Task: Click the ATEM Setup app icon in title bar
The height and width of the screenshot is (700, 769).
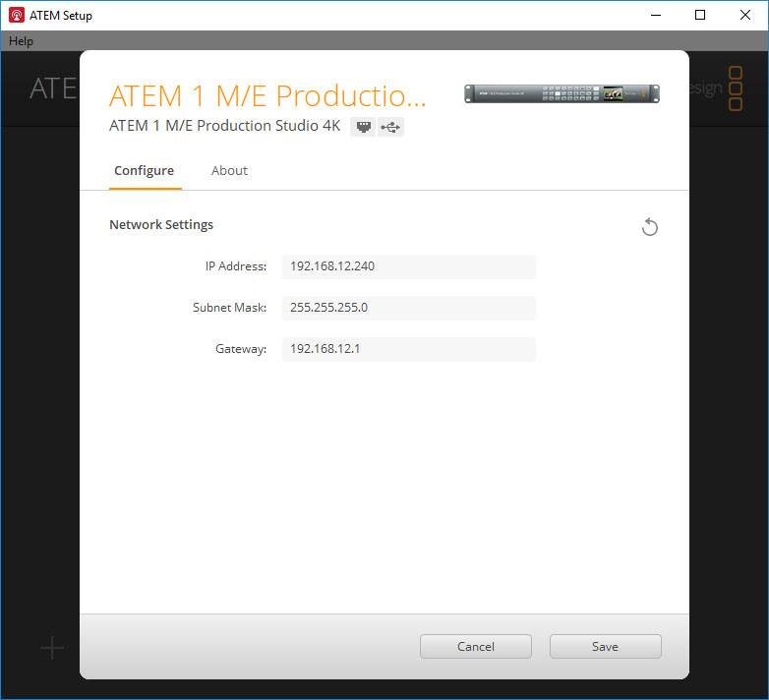Action: coord(16,15)
